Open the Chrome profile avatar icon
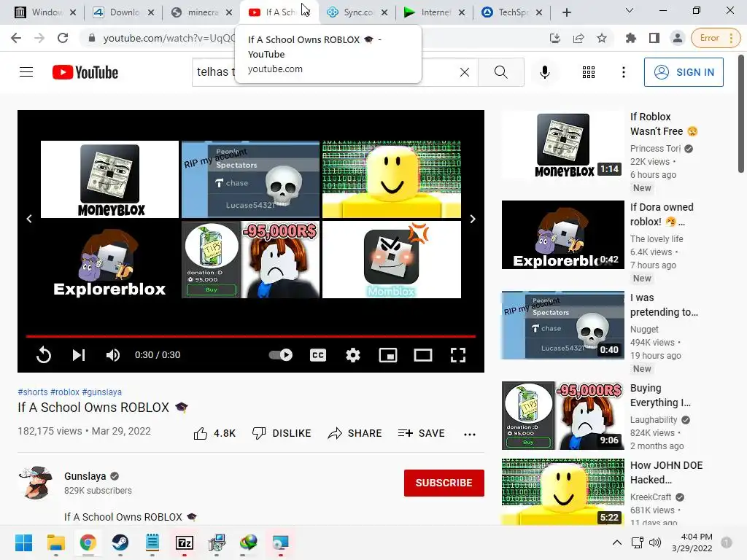 pyautogui.click(x=677, y=38)
